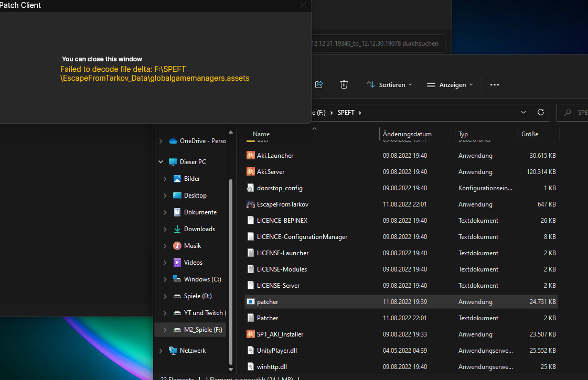Sort by the Größe column header
This screenshot has width=588, height=380.
pyautogui.click(x=530, y=134)
